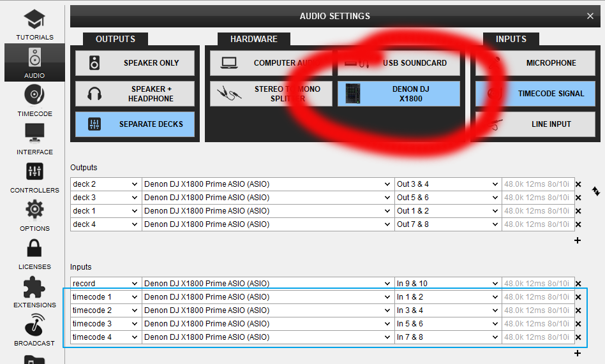Open the deck 2 source dropdown

click(106, 184)
